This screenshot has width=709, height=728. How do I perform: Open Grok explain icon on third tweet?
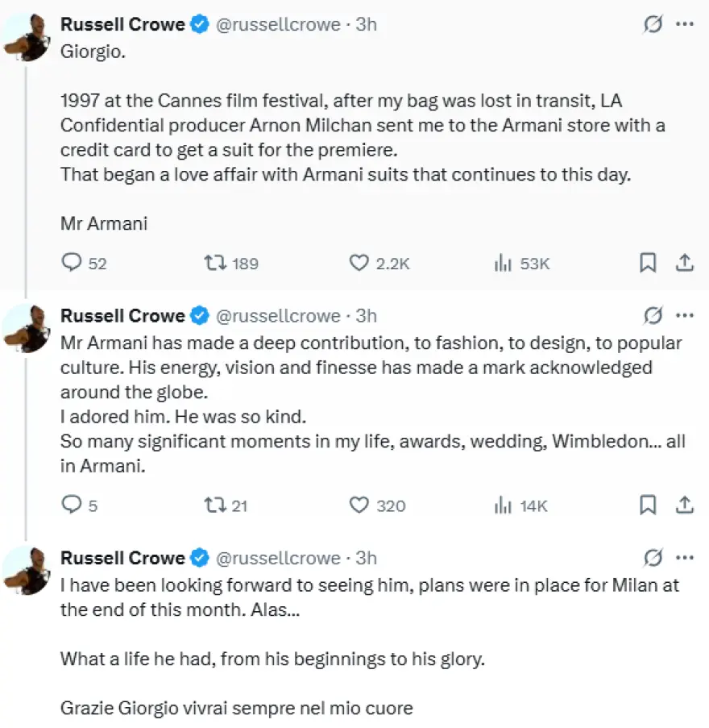click(653, 558)
